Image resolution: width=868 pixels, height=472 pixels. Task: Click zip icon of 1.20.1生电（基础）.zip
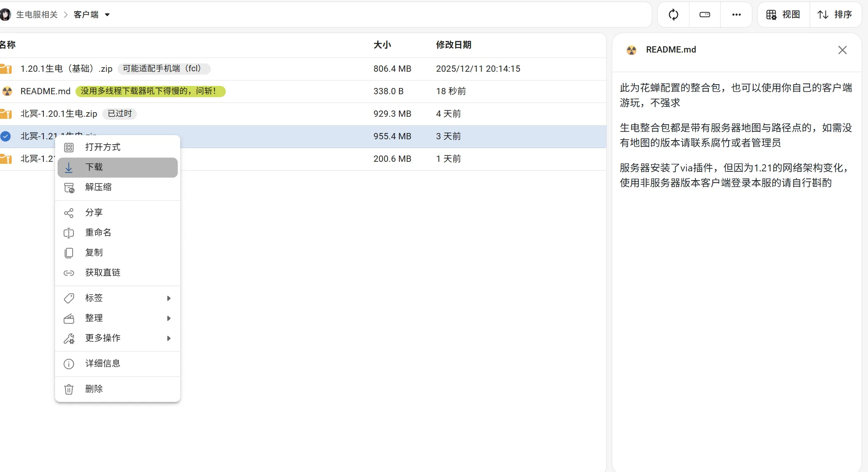tap(6, 69)
